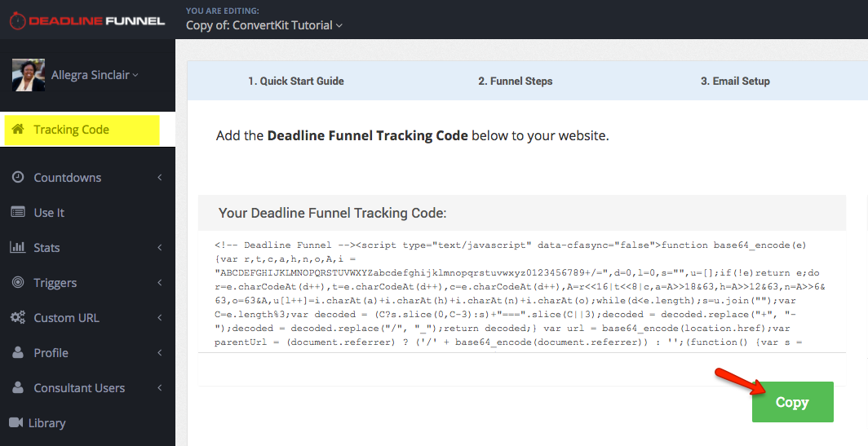Click the target icon beside Triggers
The height and width of the screenshot is (446, 868).
(18, 282)
